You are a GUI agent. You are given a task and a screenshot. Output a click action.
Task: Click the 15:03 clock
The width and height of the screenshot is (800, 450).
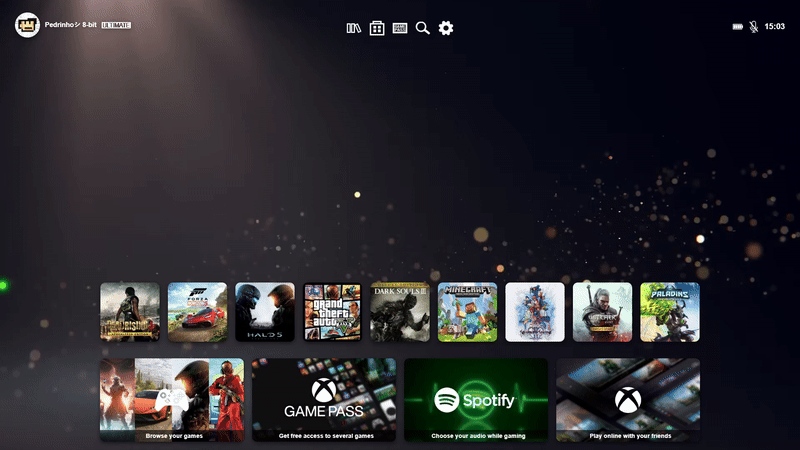(774, 27)
